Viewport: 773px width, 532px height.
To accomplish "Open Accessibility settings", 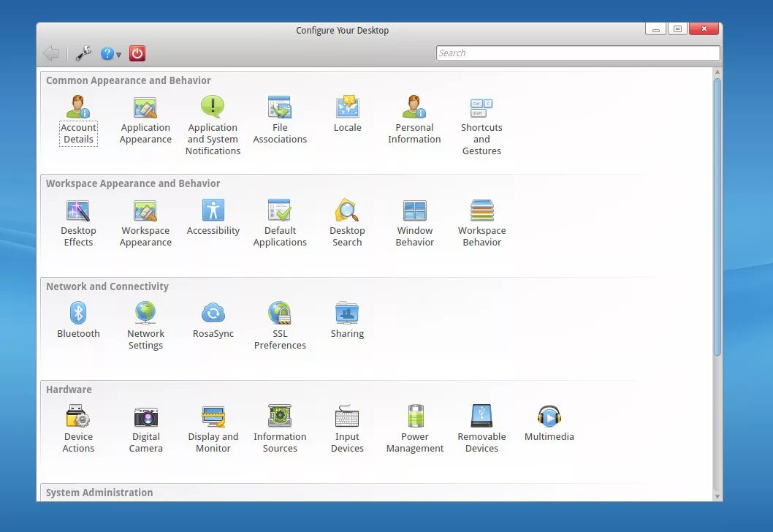I will (213, 218).
